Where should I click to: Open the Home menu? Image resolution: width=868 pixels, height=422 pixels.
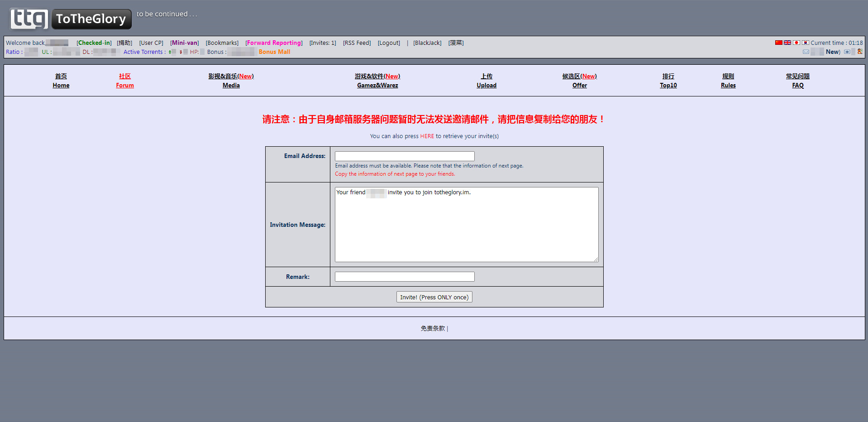(x=61, y=81)
